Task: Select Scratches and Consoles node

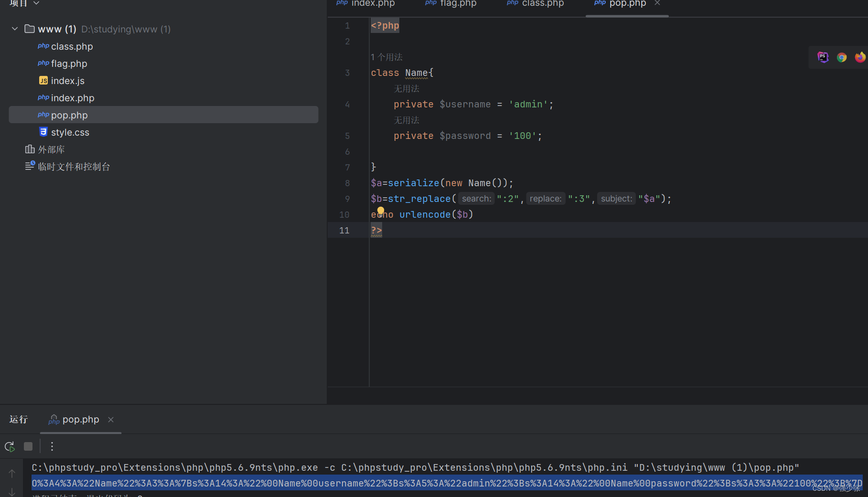Action: click(67, 167)
